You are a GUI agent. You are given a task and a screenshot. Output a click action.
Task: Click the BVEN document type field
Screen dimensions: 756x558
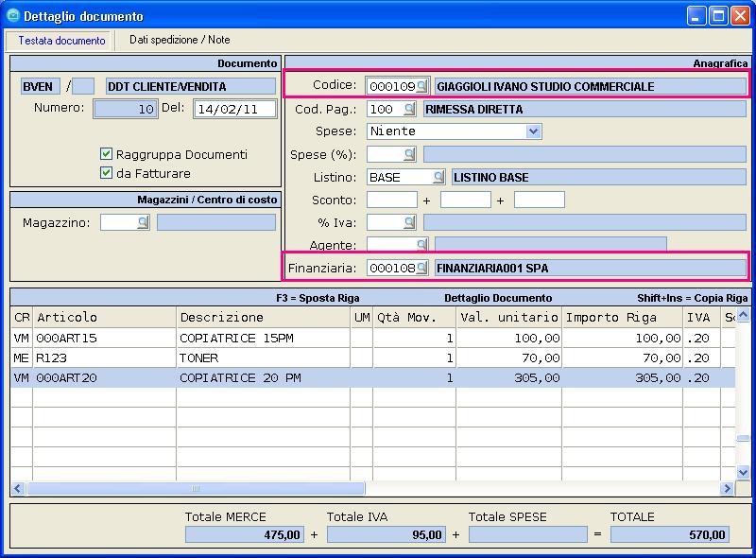41,87
